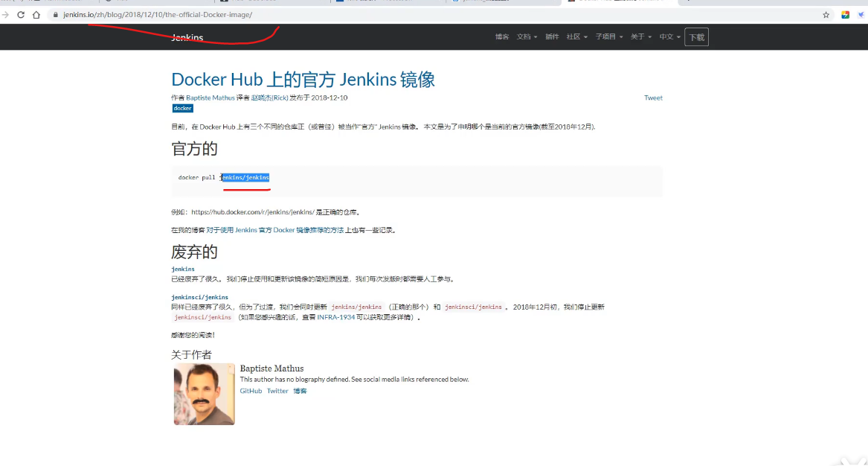
Task: Open the 社区 dropdown menu
Action: click(576, 36)
